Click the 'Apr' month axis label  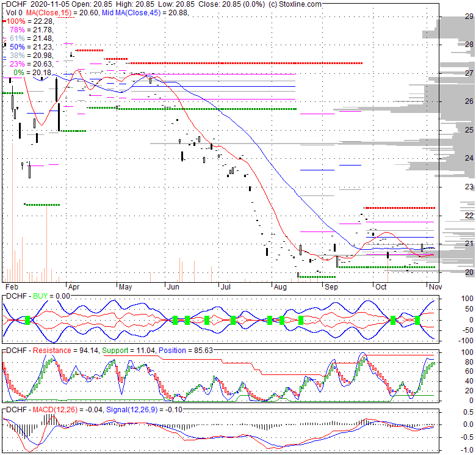(x=74, y=287)
